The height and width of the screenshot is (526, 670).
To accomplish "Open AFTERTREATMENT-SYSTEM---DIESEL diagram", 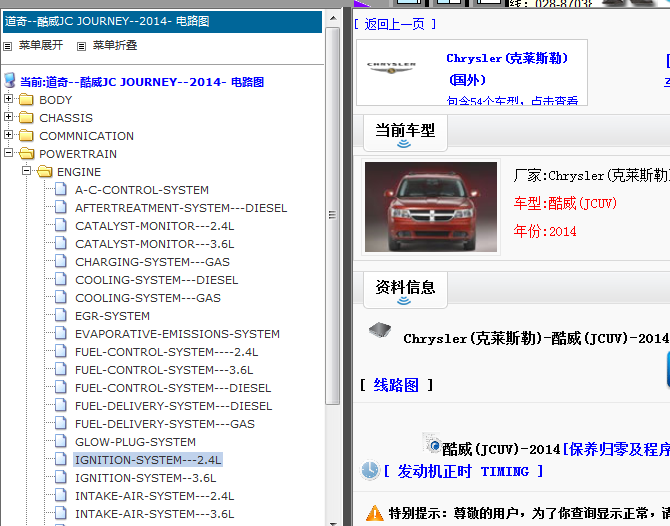I will [x=181, y=208].
